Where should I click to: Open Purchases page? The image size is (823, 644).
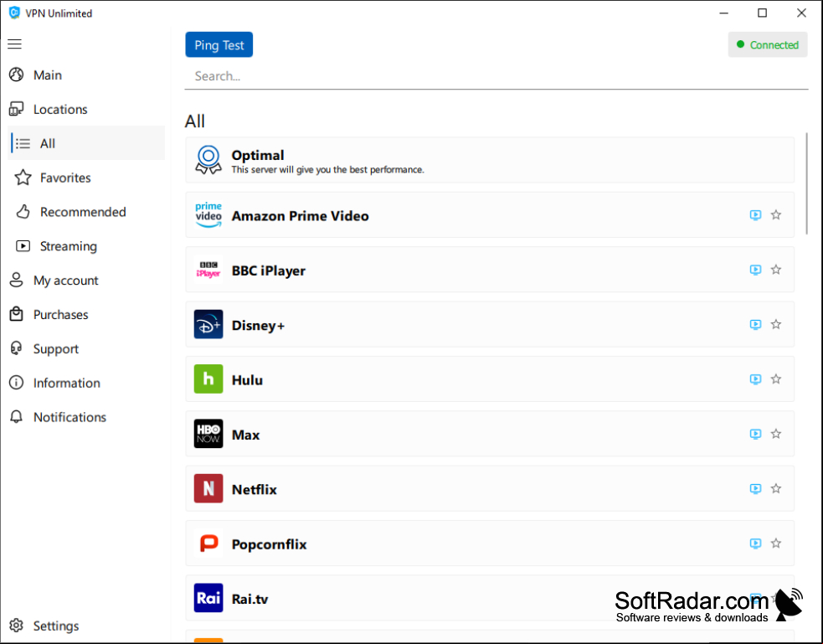click(86, 314)
